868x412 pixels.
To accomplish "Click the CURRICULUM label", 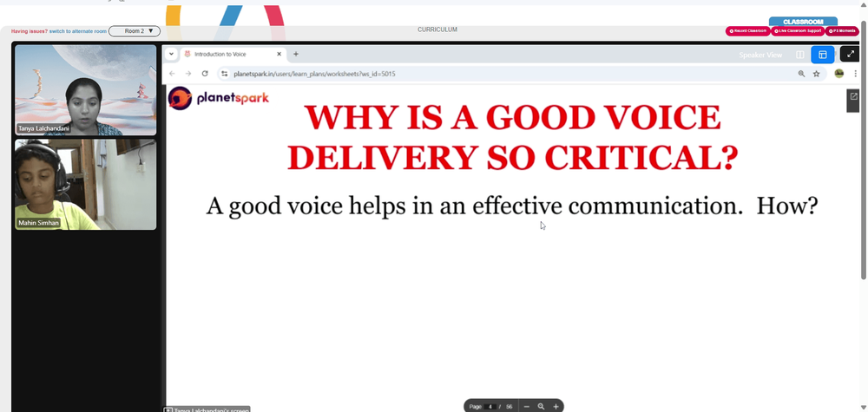I will [437, 29].
